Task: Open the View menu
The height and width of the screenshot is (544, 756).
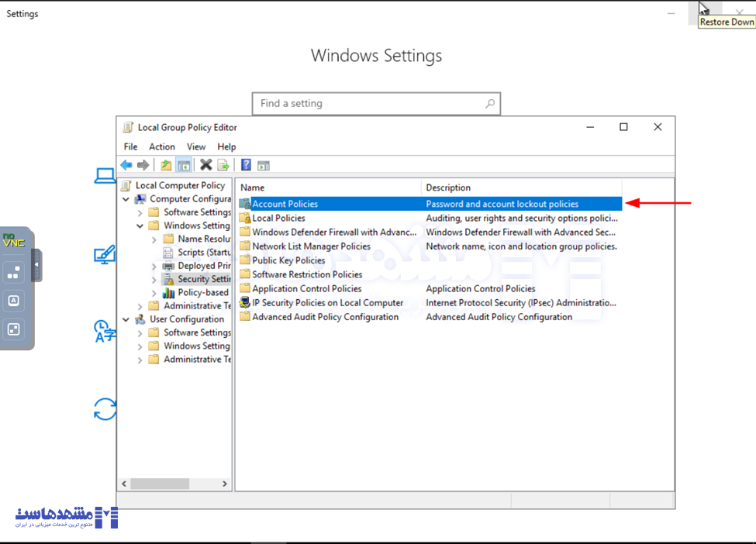Action: pyautogui.click(x=196, y=146)
